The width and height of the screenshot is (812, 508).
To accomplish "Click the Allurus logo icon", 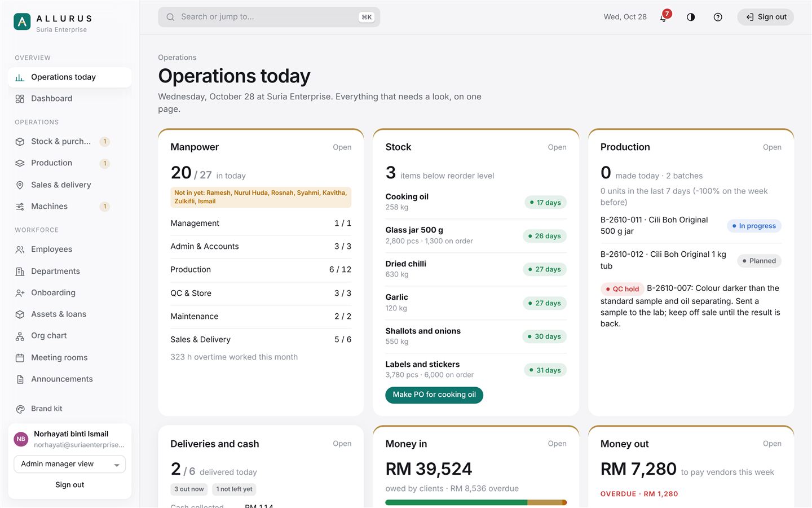I will pos(22,22).
